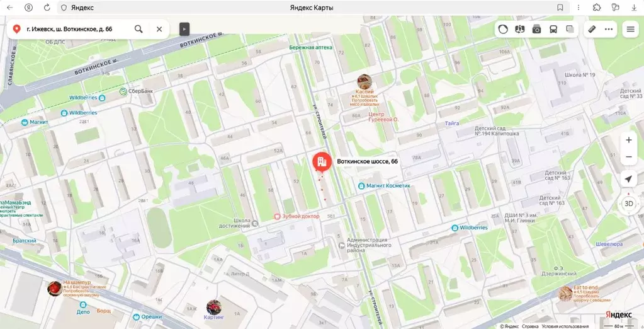Enable street panoramas and photos layer
This screenshot has height=329, width=644.
[x=536, y=29]
